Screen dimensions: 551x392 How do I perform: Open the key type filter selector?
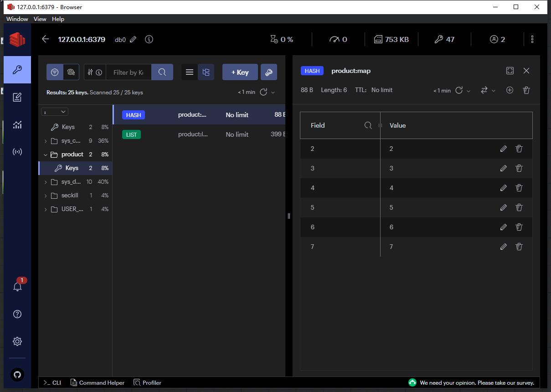(x=90, y=72)
